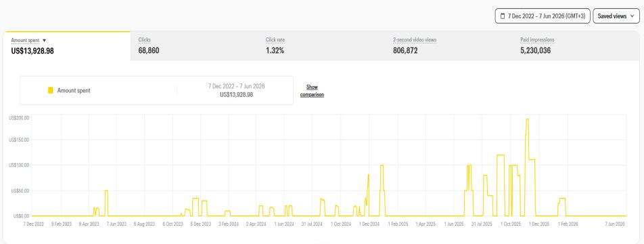This screenshot has width=644, height=244.
Task: Click the Amount spent legend label
Action: (74, 91)
